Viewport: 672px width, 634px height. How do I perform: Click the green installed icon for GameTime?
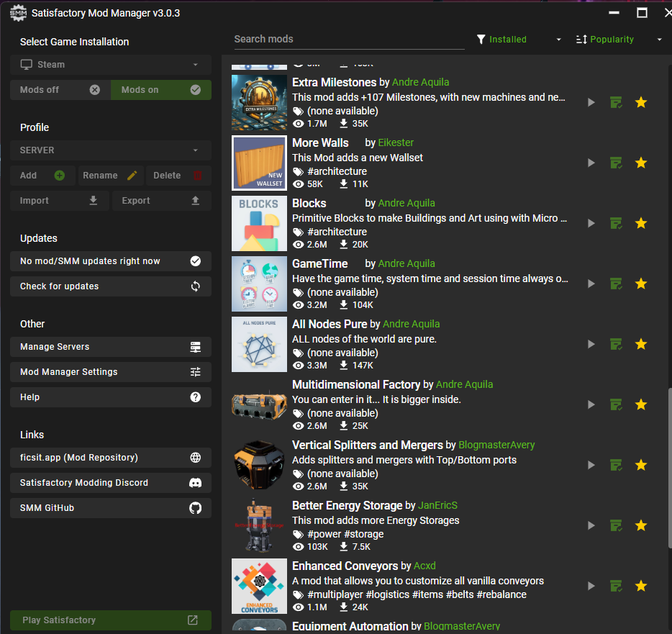(x=616, y=284)
